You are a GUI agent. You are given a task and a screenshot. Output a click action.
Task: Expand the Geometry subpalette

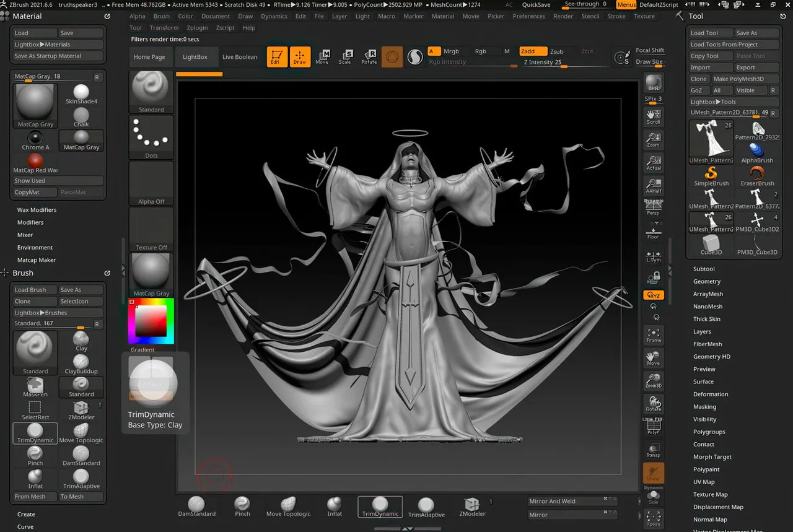[x=707, y=281]
